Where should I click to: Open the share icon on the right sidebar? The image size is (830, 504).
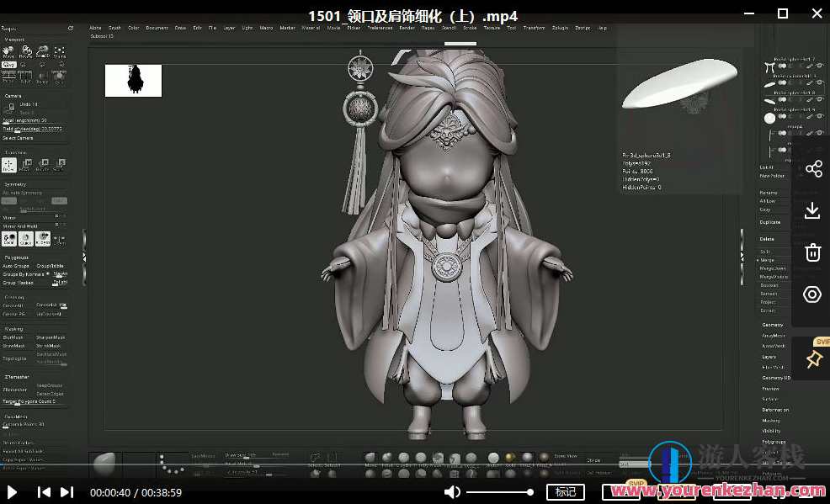click(812, 168)
